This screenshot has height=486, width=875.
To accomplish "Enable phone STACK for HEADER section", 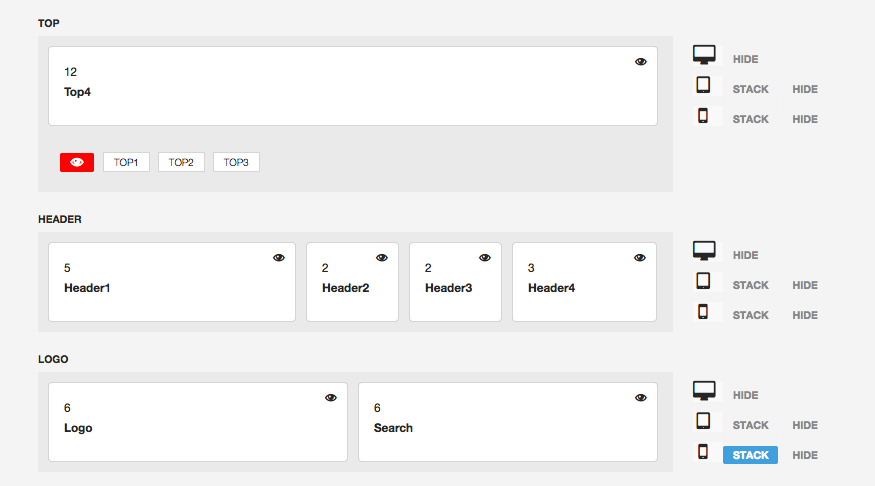I will [751, 315].
